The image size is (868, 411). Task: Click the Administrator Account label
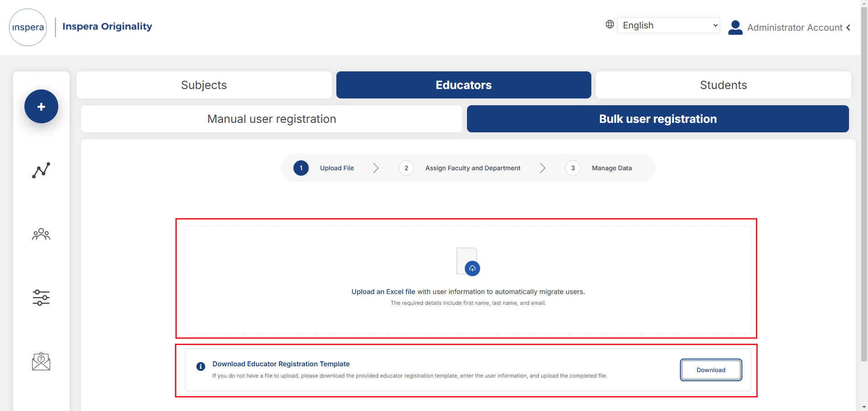(x=795, y=28)
